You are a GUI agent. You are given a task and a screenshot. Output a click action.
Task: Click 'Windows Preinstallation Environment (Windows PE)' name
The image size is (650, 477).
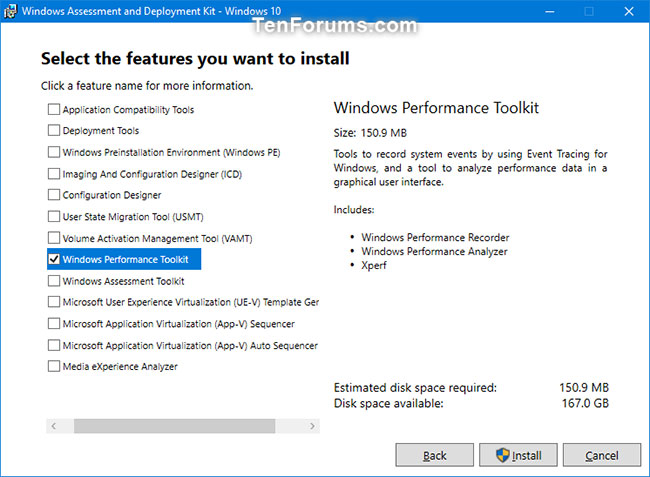click(x=171, y=153)
